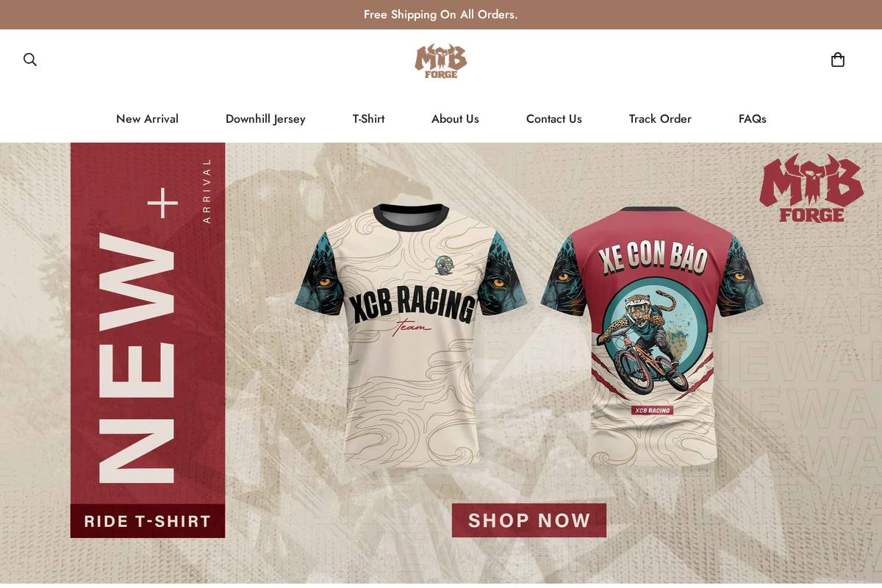
Task: Click the red MTB Forge banner logo
Action: 811,188
